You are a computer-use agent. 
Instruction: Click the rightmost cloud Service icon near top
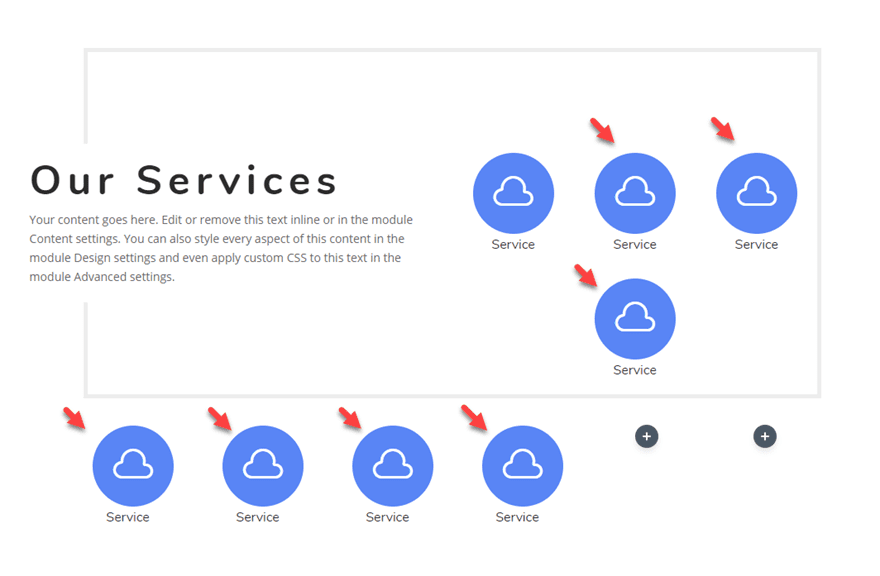(756, 192)
